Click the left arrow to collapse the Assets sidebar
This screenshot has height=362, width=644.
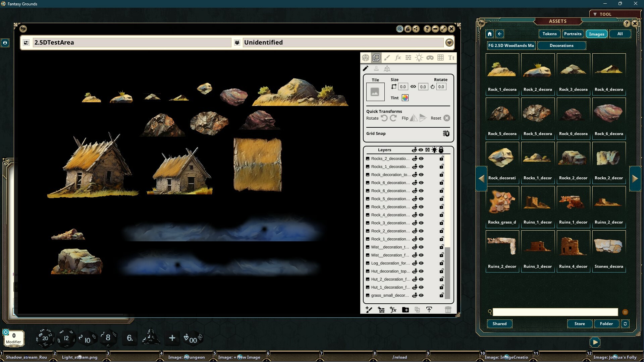481,179
